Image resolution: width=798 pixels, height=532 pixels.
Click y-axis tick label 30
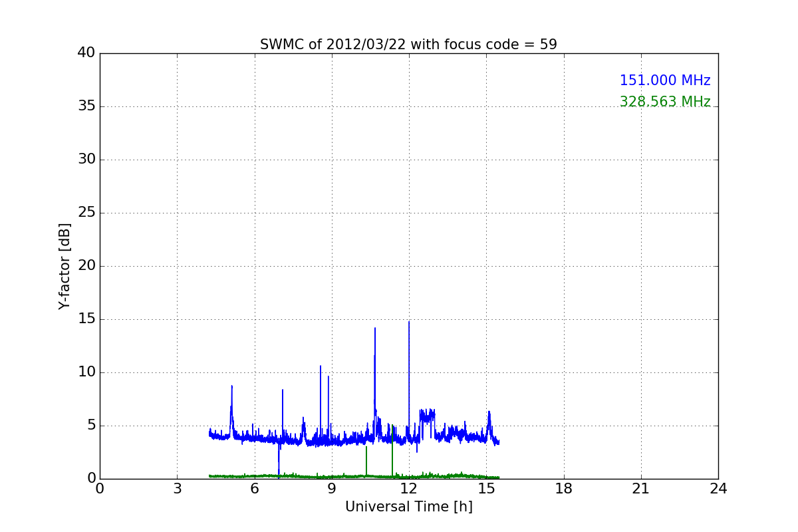point(86,160)
